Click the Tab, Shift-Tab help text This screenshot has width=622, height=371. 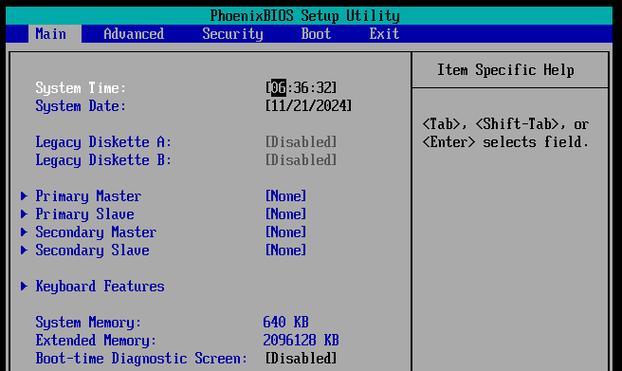(506, 133)
